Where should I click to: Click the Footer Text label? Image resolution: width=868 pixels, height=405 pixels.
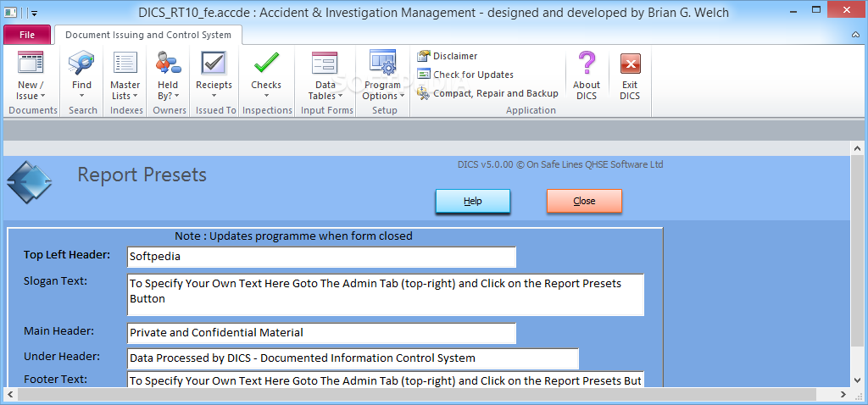[x=55, y=379]
